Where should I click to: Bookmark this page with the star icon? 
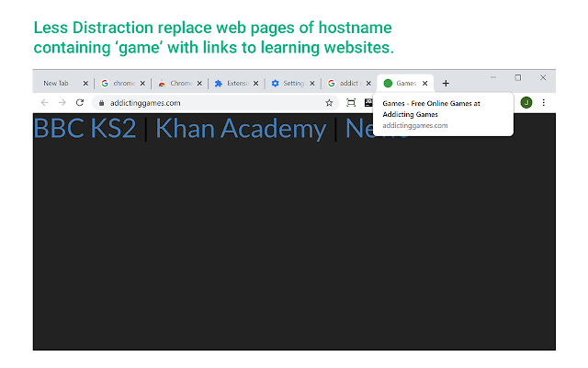tap(329, 102)
